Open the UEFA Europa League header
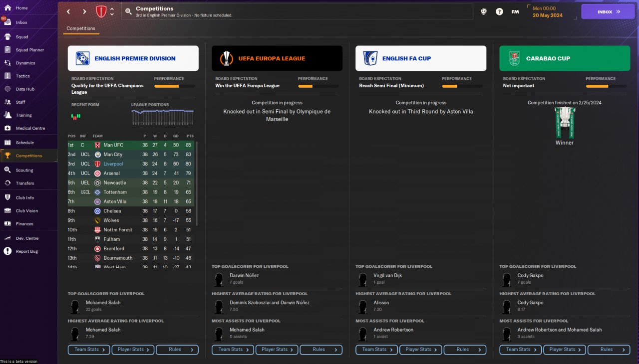 (x=277, y=58)
